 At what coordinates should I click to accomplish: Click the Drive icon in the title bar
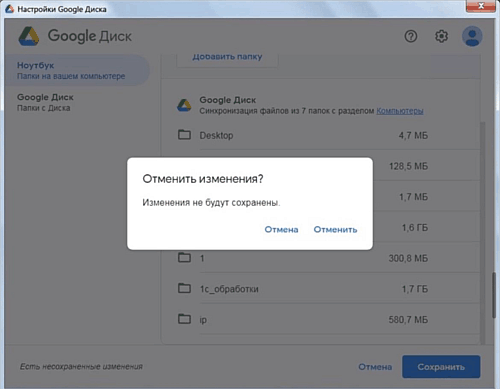(x=10, y=9)
